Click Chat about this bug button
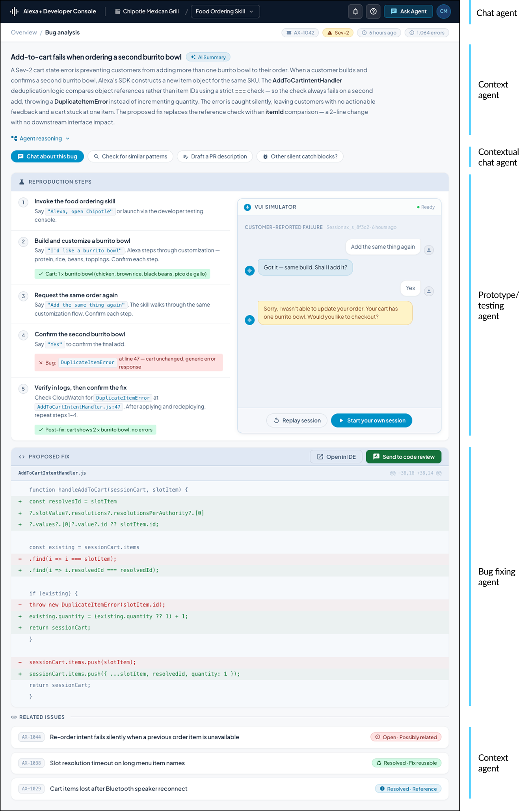 click(47, 156)
